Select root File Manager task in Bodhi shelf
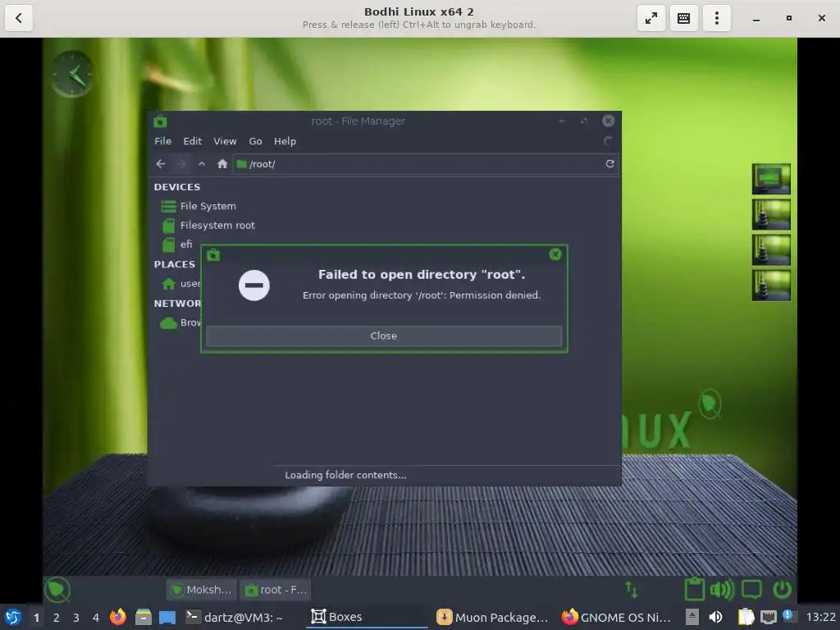 tap(276, 590)
